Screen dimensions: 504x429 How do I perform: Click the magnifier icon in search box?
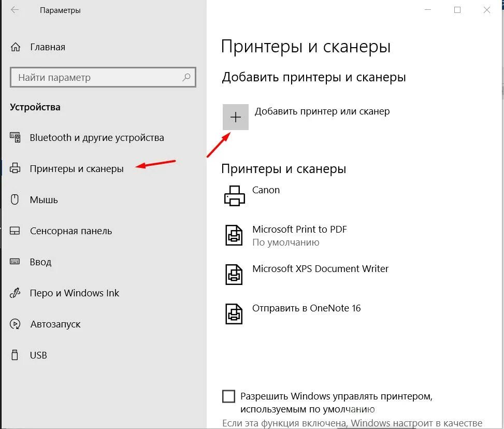coord(186,77)
